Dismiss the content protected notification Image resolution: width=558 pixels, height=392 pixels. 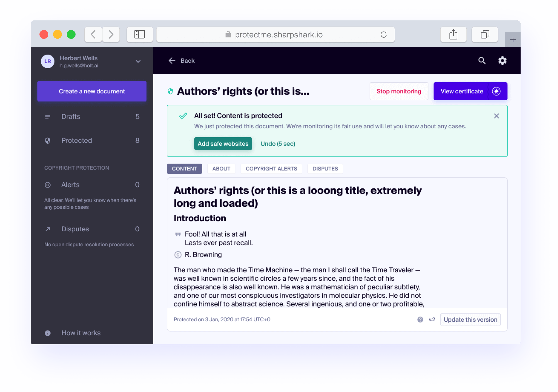click(x=496, y=116)
